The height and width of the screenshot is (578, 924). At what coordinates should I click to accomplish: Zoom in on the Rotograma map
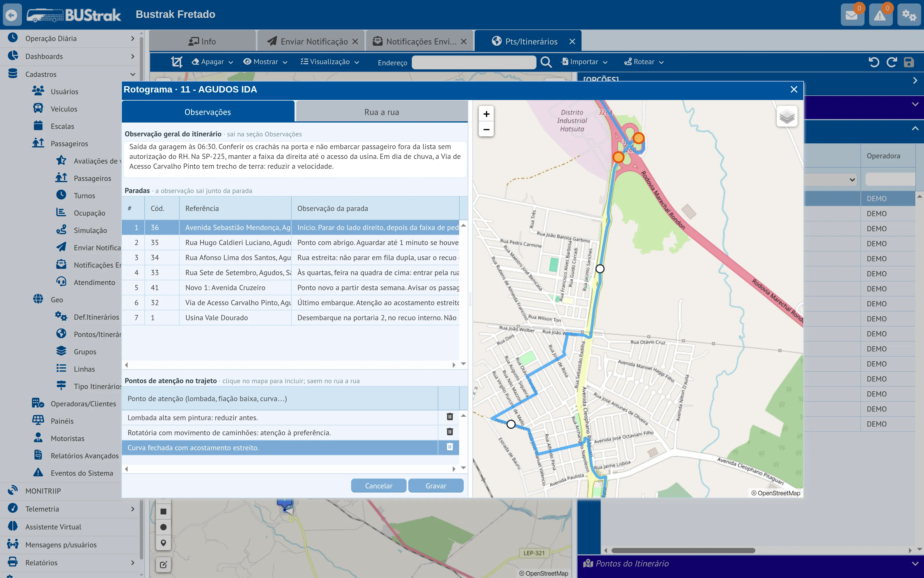pyautogui.click(x=486, y=114)
